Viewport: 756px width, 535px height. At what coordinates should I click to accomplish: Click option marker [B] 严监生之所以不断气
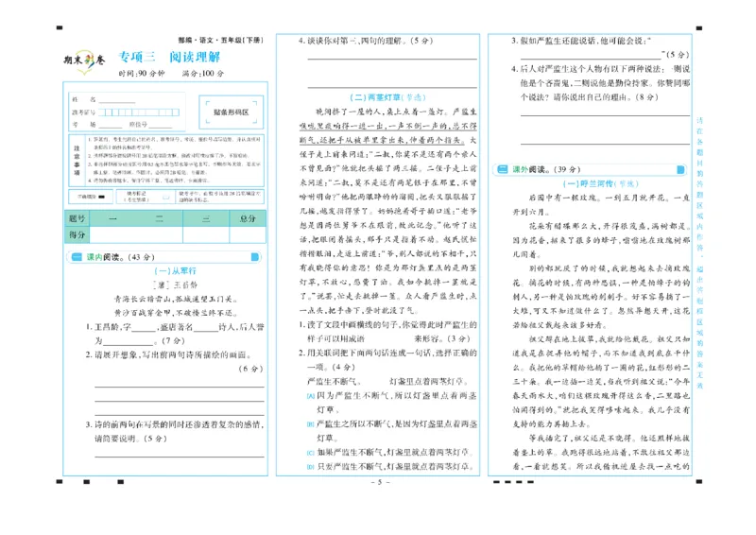pos(311,424)
